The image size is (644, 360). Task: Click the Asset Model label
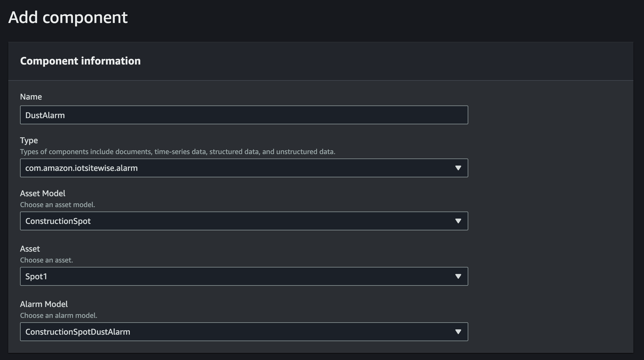(43, 193)
